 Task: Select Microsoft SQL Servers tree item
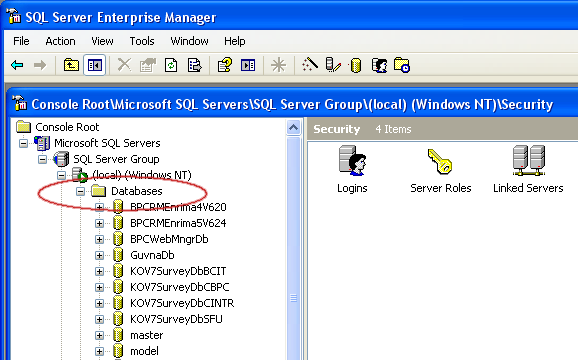(x=107, y=143)
